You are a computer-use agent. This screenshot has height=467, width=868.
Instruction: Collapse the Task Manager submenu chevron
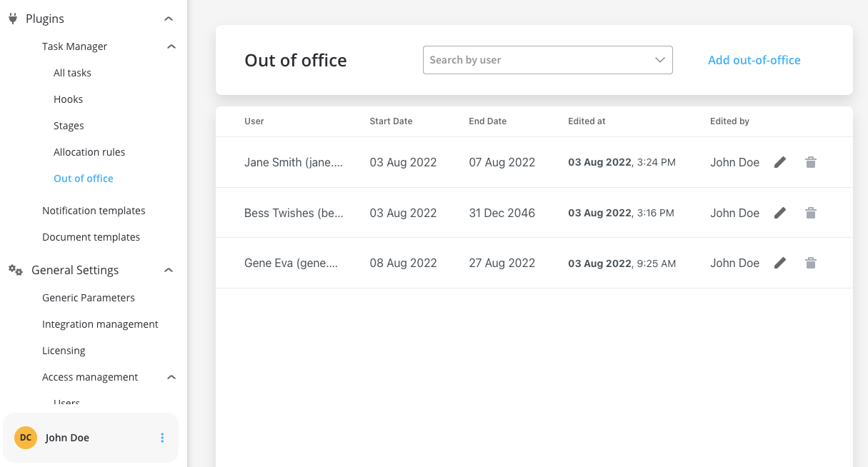pyautogui.click(x=171, y=46)
